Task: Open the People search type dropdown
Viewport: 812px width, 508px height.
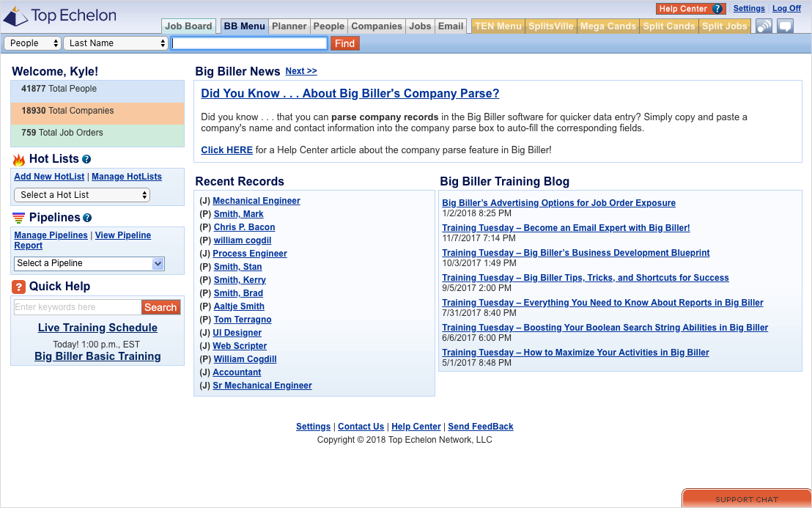Action: click(x=32, y=43)
